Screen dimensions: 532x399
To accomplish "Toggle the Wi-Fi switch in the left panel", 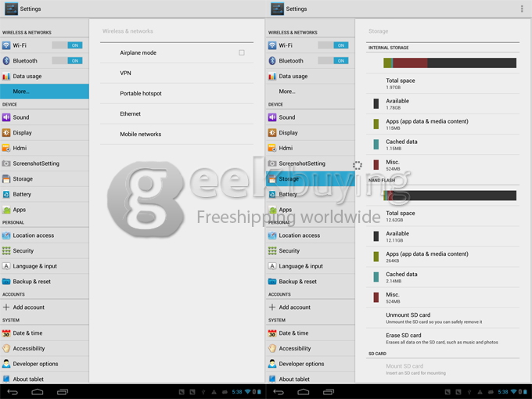I will [67, 45].
